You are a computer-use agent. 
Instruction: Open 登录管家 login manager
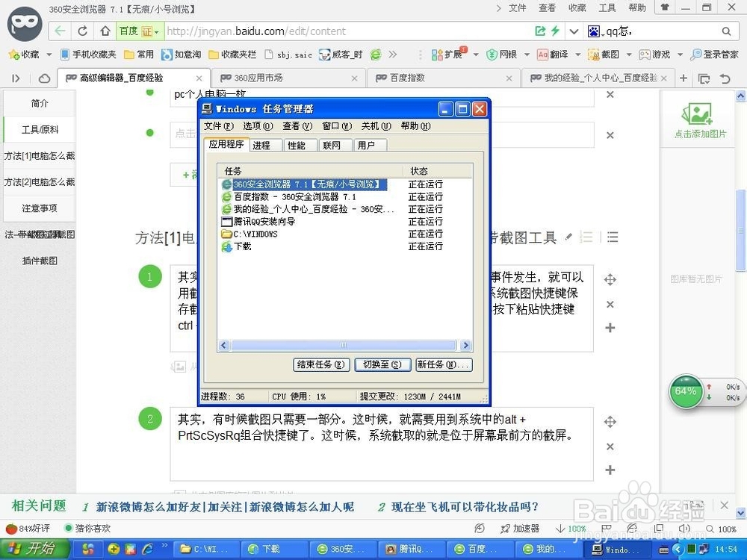(x=715, y=55)
